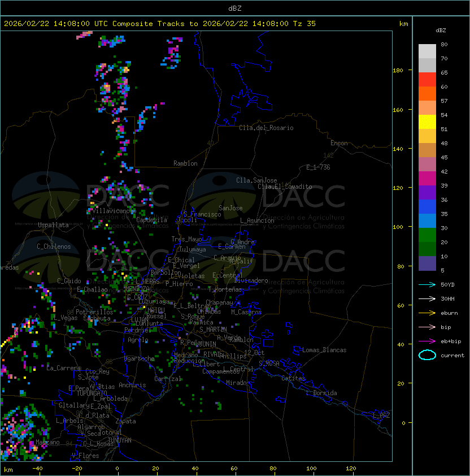Click the 'Capdevila' map label
This screenshot has height=476, width=470.
pyautogui.click(x=152, y=220)
